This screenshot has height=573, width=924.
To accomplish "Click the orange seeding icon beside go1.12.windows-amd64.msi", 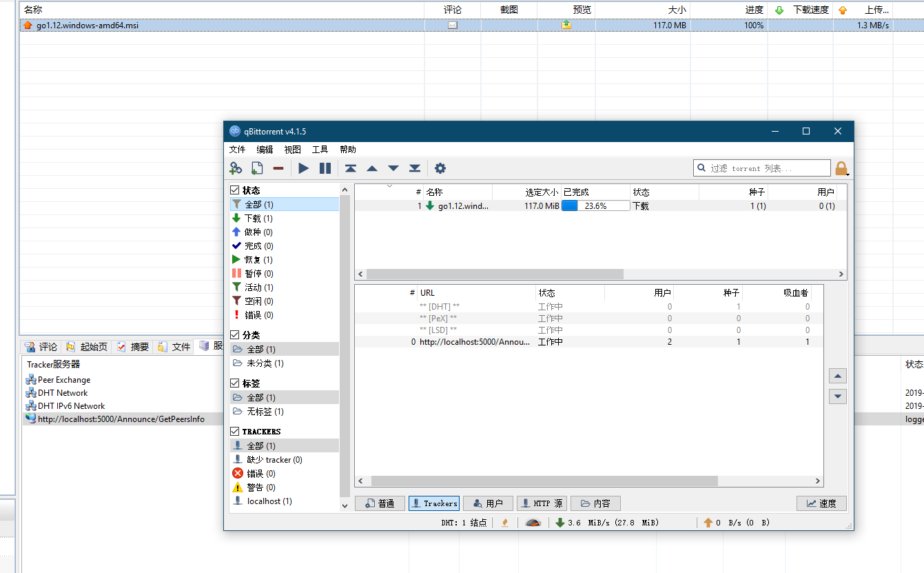I will [x=28, y=26].
